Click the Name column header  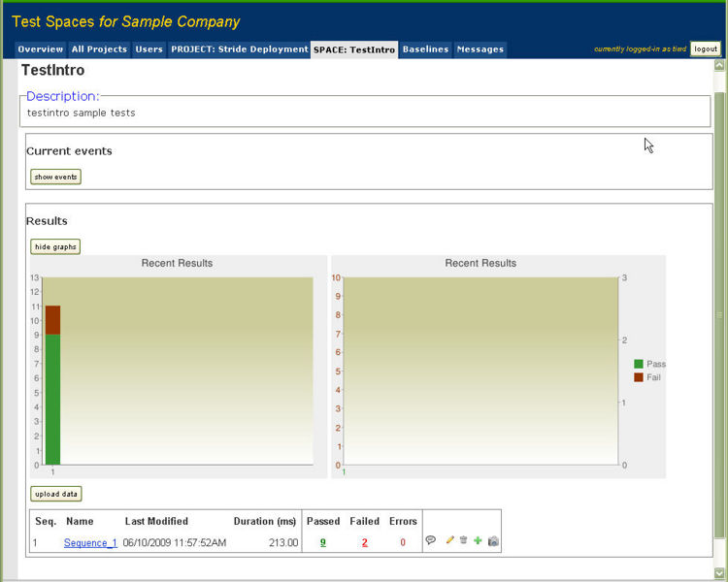coord(80,521)
